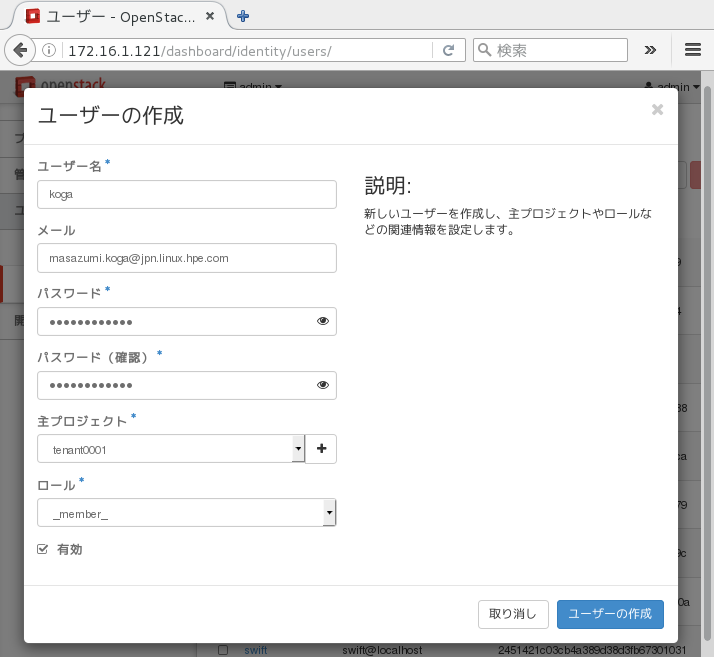
Task: Open the Firefox hamburger menu
Action: click(692, 50)
